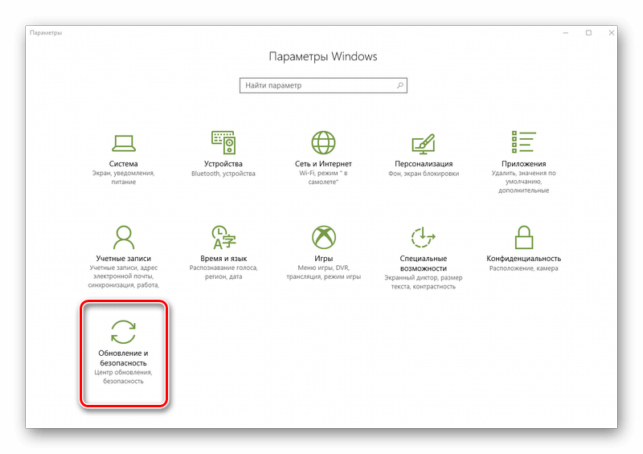Open the Учетные записи person icon
The height and width of the screenshot is (454, 643).
point(123,237)
